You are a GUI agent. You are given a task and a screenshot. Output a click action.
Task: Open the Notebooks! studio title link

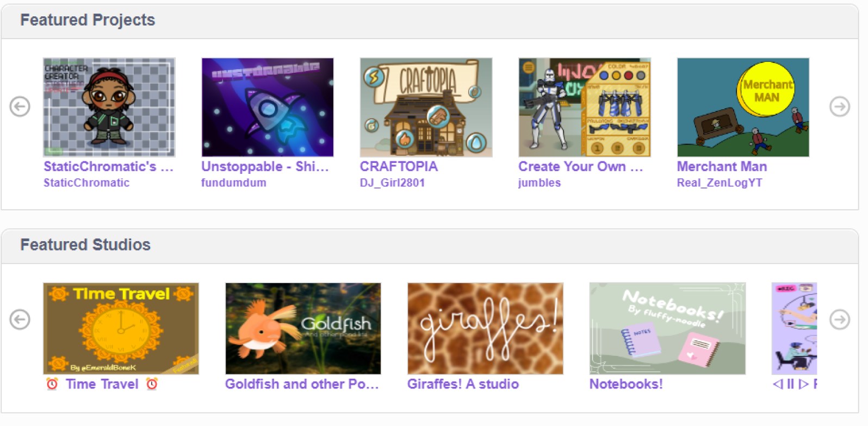626,384
